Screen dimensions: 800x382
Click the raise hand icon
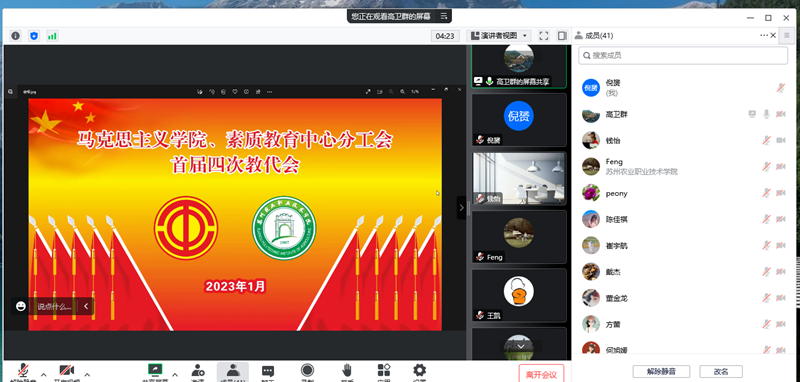(347, 370)
